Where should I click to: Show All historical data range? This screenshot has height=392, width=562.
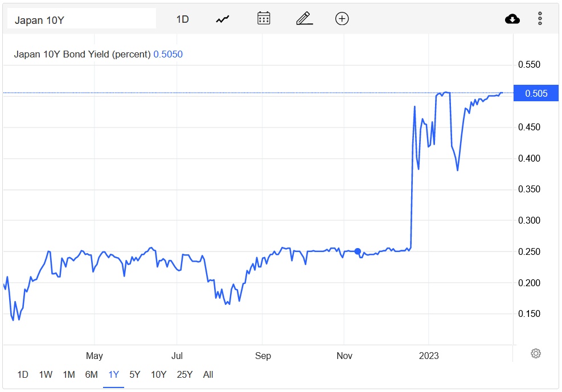[x=208, y=374]
